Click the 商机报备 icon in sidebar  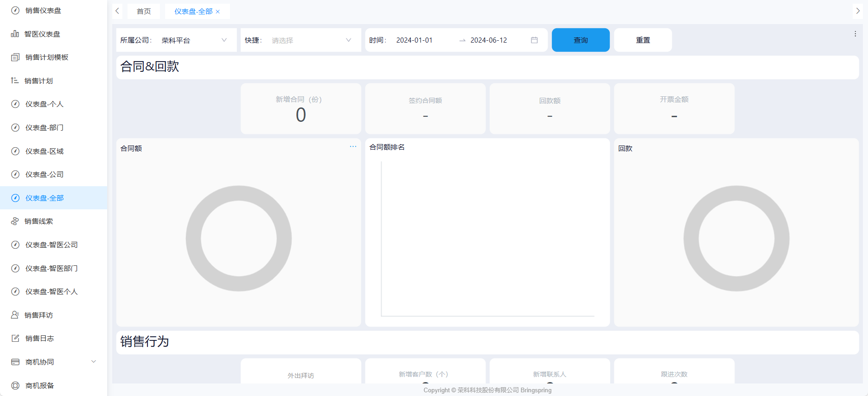[x=15, y=385]
